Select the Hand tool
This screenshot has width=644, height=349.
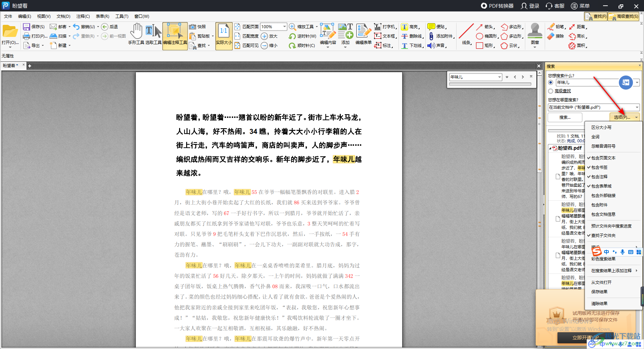coord(136,34)
